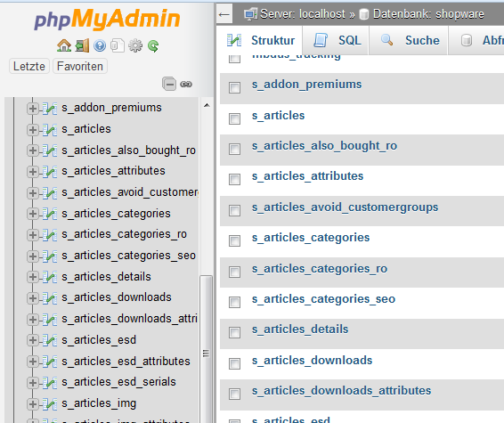The height and width of the screenshot is (423, 504).
Task: Click the navigation panel scroll-up arrow
Action: pos(207,105)
